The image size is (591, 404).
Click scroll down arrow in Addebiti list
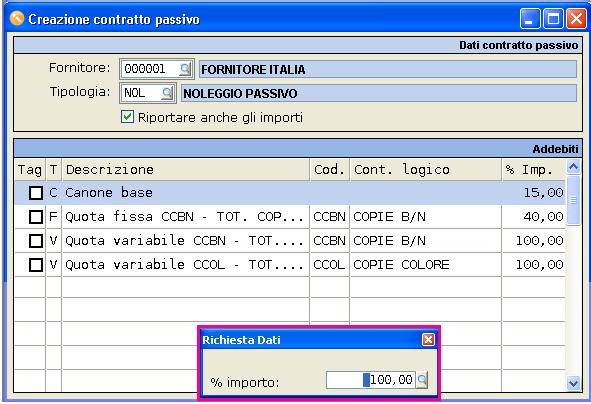(x=573, y=383)
